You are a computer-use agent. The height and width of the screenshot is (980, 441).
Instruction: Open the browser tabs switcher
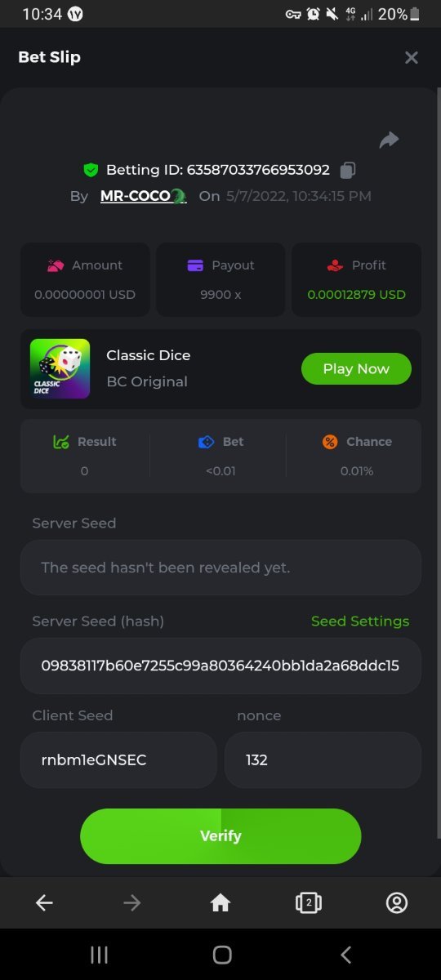tap(309, 902)
